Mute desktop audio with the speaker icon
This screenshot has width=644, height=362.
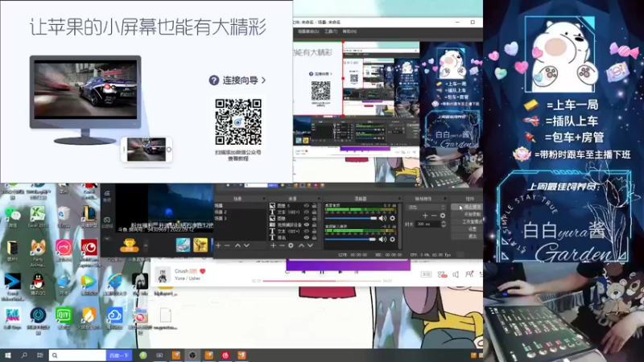(x=383, y=218)
